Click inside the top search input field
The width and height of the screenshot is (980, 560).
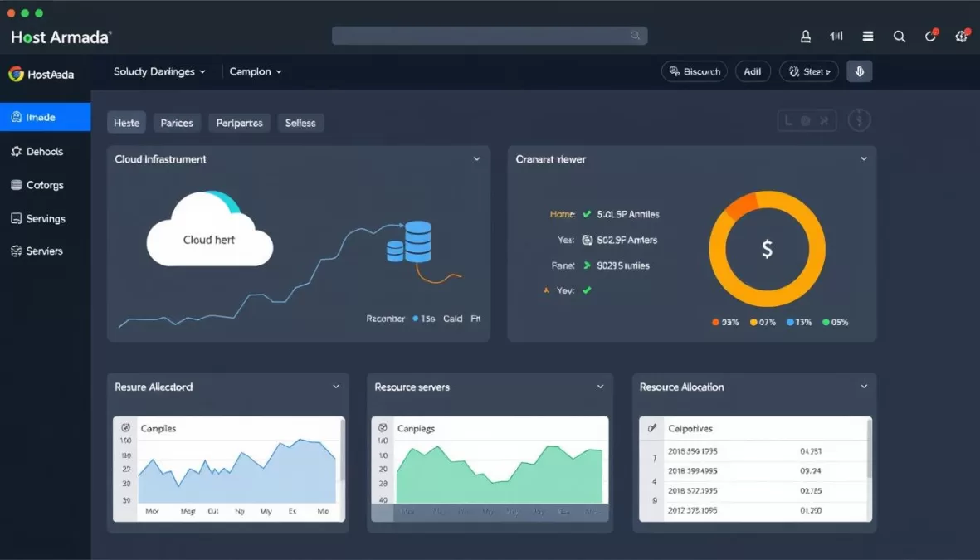click(x=490, y=36)
